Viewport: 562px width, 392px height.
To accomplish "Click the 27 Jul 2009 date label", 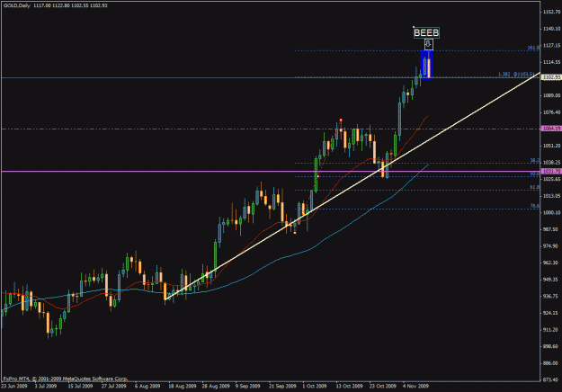I will (x=113, y=387).
